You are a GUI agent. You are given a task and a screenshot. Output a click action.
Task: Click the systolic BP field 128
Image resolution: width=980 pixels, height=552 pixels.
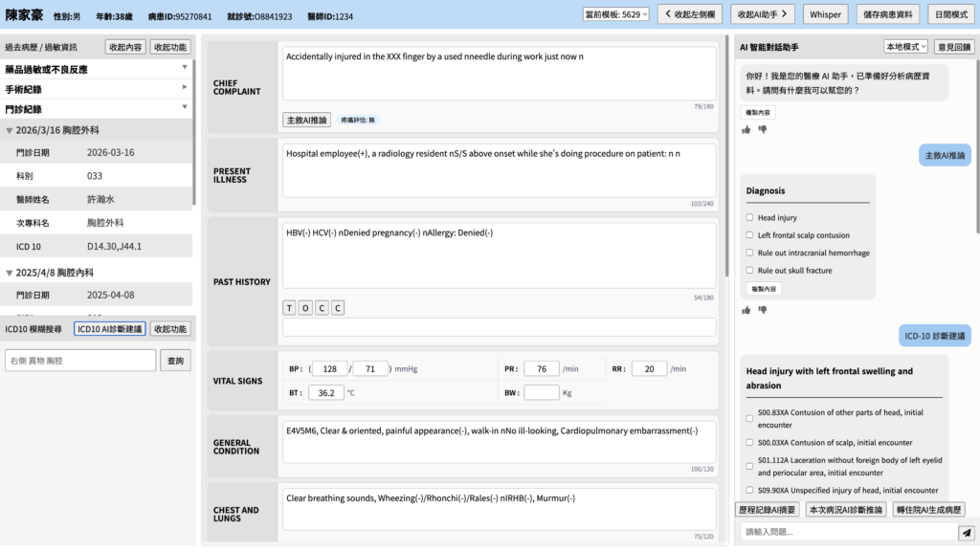(x=330, y=369)
